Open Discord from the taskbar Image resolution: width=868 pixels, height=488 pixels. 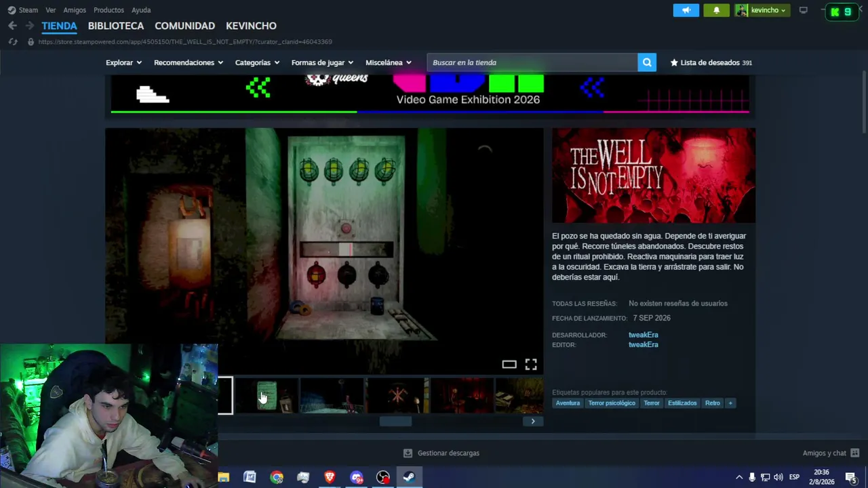(357, 477)
